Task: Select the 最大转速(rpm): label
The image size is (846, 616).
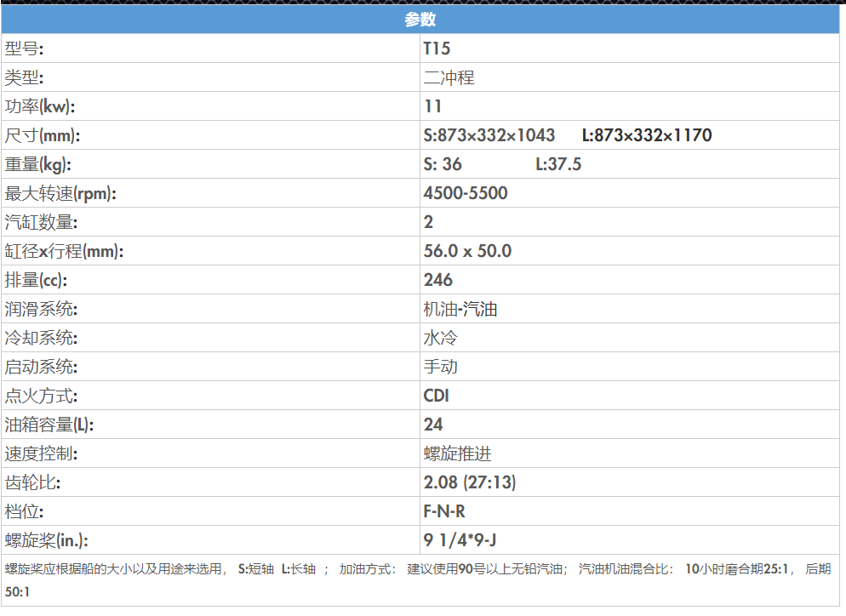Action: click(x=60, y=193)
